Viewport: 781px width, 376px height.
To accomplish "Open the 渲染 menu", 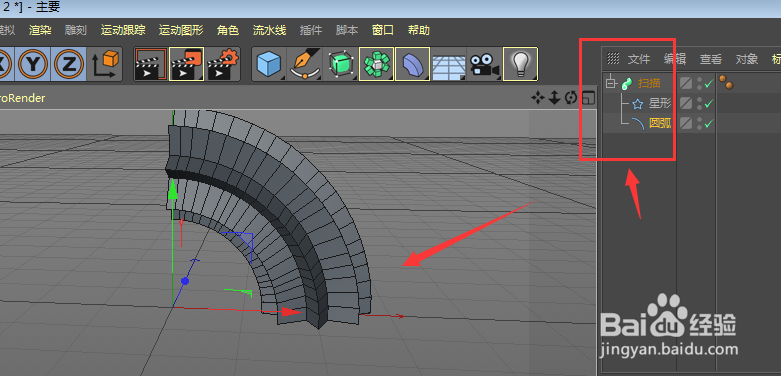I will pos(40,30).
